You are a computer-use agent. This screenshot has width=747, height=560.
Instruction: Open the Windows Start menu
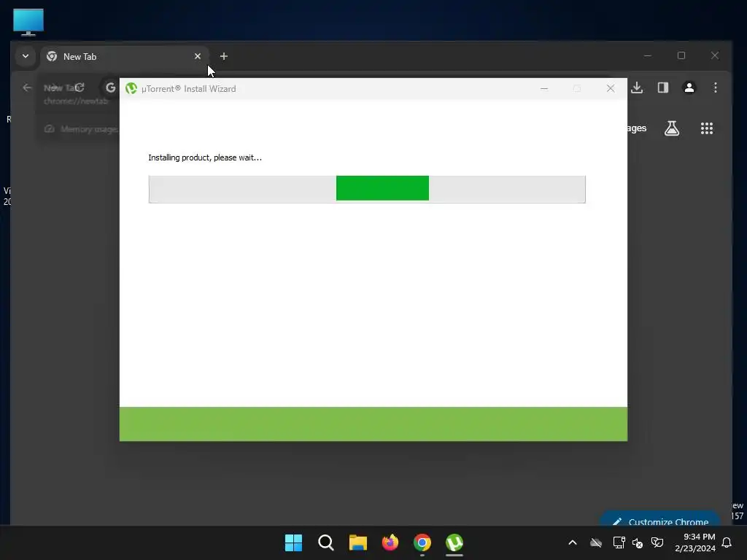pyautogui.click(x=293, y=542)
